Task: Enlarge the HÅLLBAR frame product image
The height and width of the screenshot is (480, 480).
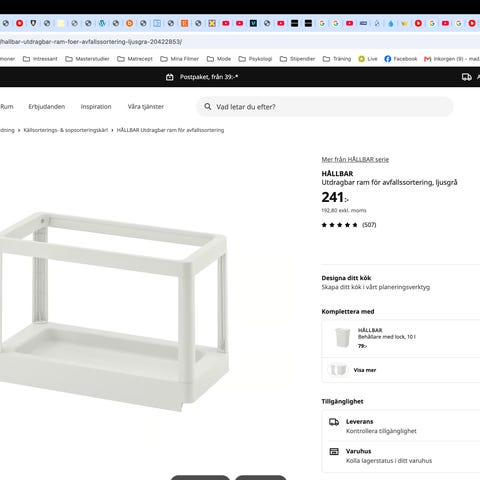Action: 114,312
